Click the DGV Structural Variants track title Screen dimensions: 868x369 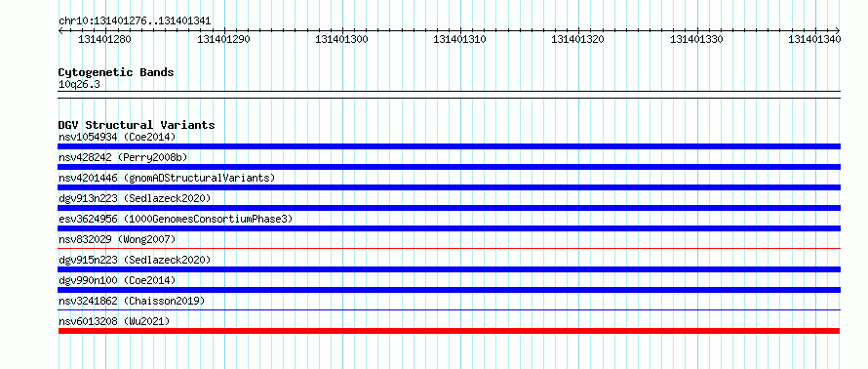coord(137,125)
